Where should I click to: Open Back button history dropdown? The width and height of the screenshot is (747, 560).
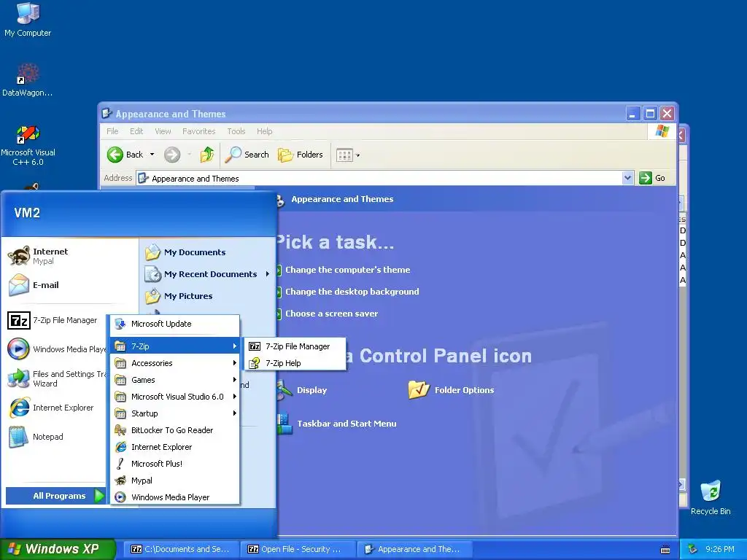pos(152,155)
